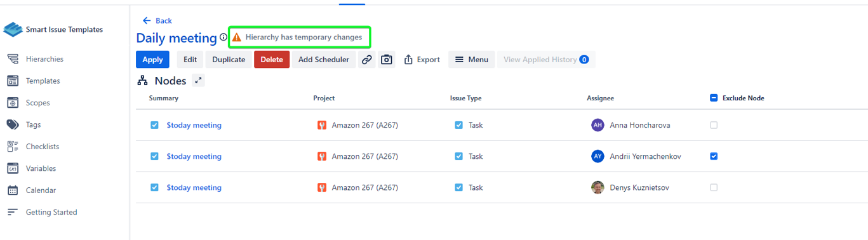Screen dimensions: 868x240
Task: Go to Variables in the sidebar
Action: tap(41, 168)
